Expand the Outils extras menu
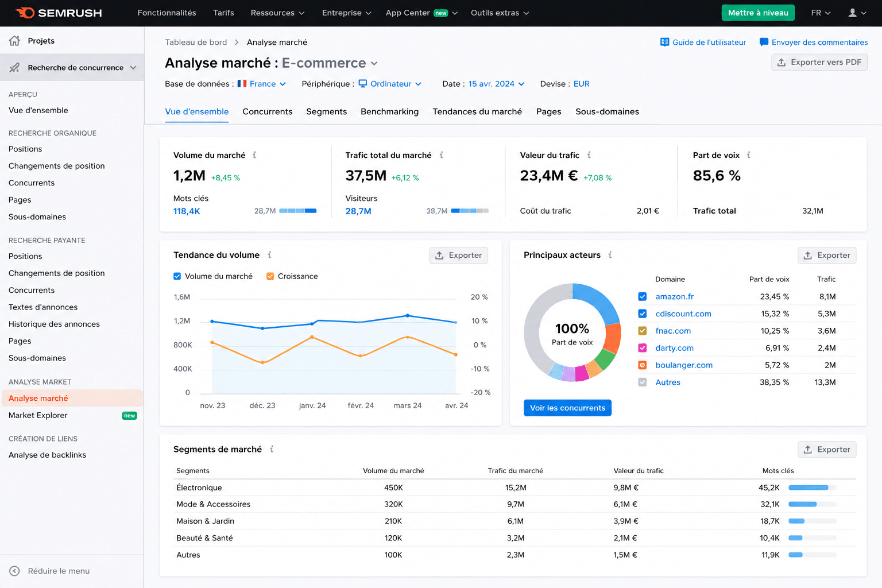882x588 pixels. [x=500, y=13]
